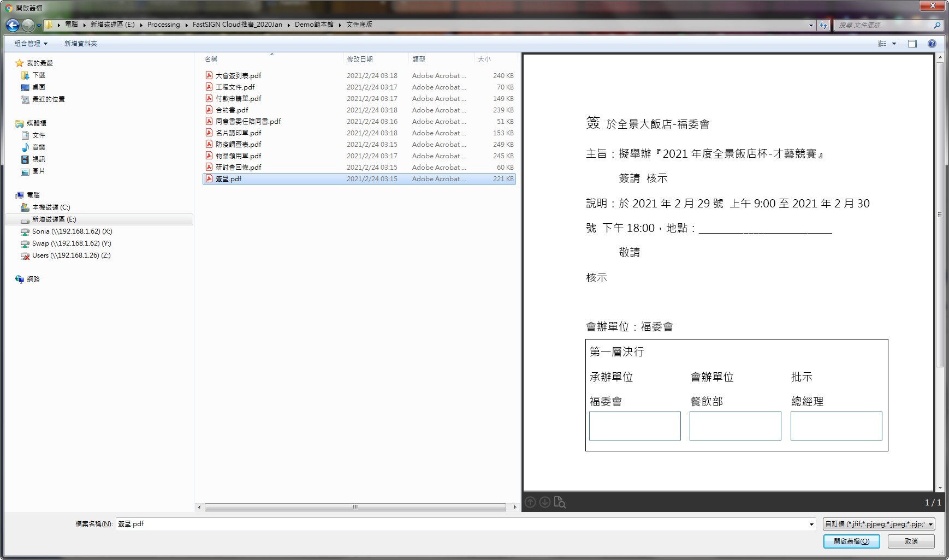This screenshot has height=560, width=949.
Task: Open the file type filter dropdown
Action: [x=879, y=524]
